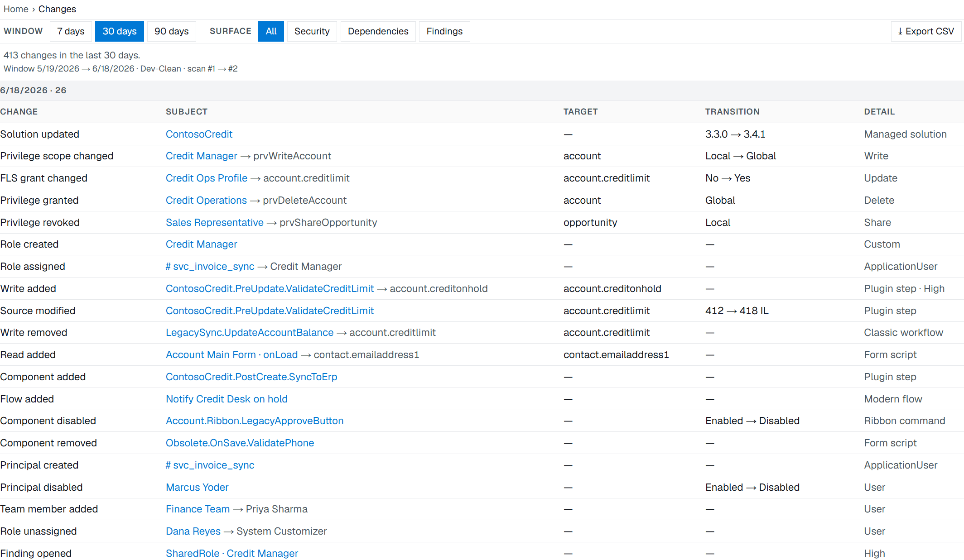Open Credit Manager in Privilege scope changed row
The width and height of the screenshot is (964, 560).
(x=201, y=156)
